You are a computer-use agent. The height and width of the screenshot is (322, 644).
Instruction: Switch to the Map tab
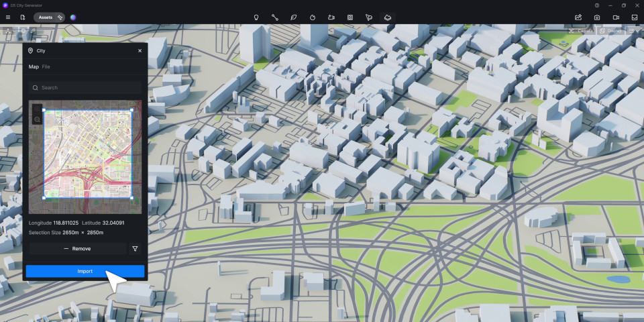coord(34,66)
